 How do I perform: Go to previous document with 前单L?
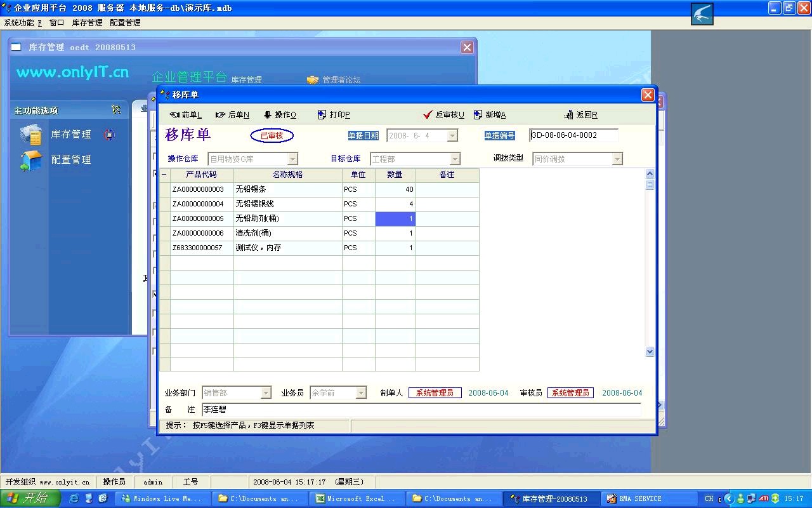185,115
